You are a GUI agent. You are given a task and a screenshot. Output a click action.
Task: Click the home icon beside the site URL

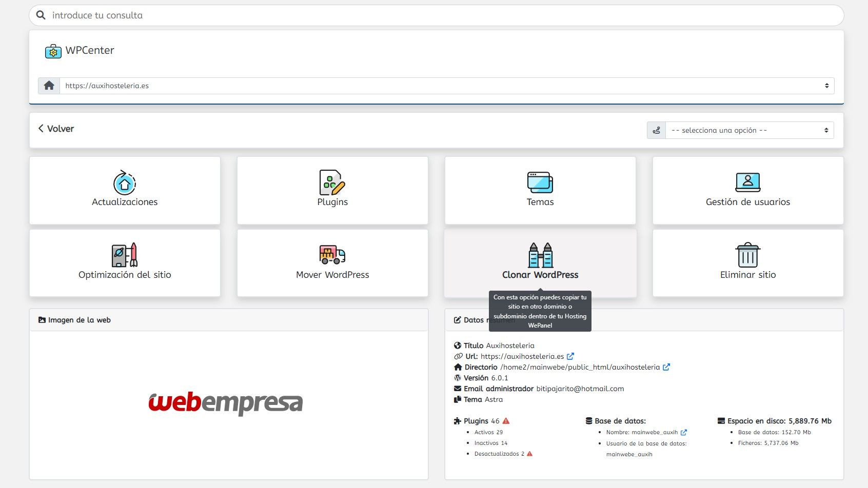(49, 86)
